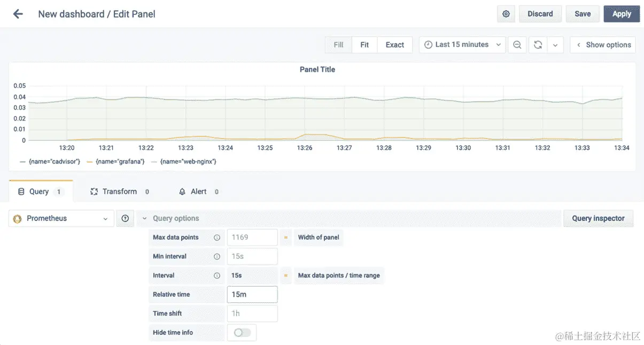Apply panel changes
The height and width of the screenshot is (345, 644).
(622, 14)
